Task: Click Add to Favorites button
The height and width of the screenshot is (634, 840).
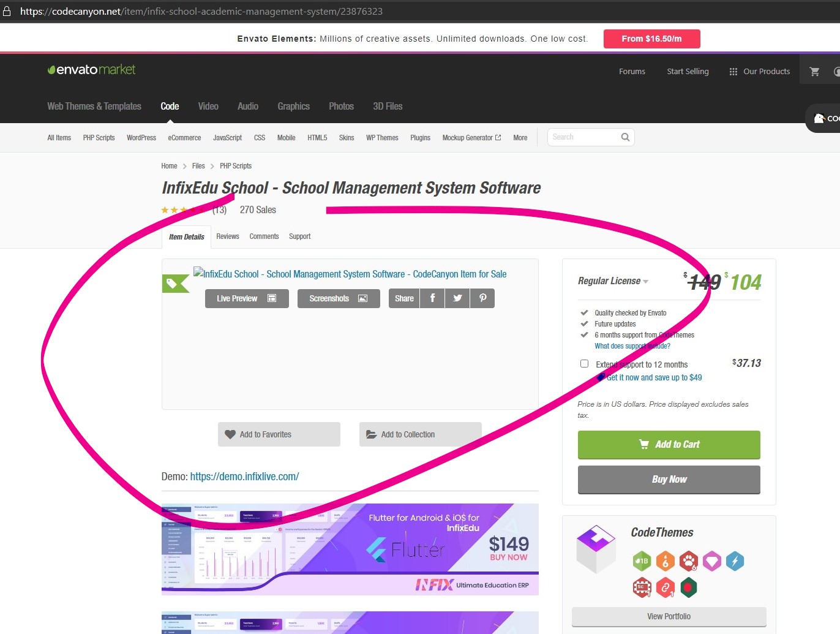Action: pos(279,434)
